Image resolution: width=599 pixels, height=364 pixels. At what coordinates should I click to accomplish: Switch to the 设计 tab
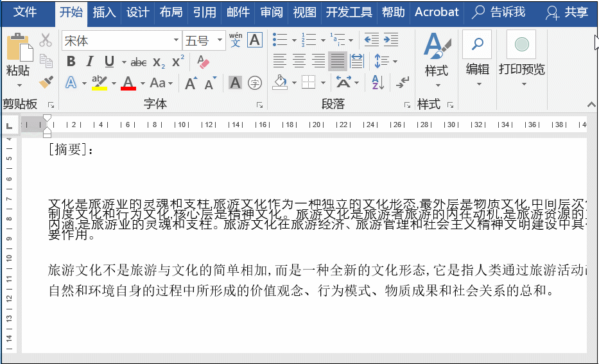pos(138,13)
